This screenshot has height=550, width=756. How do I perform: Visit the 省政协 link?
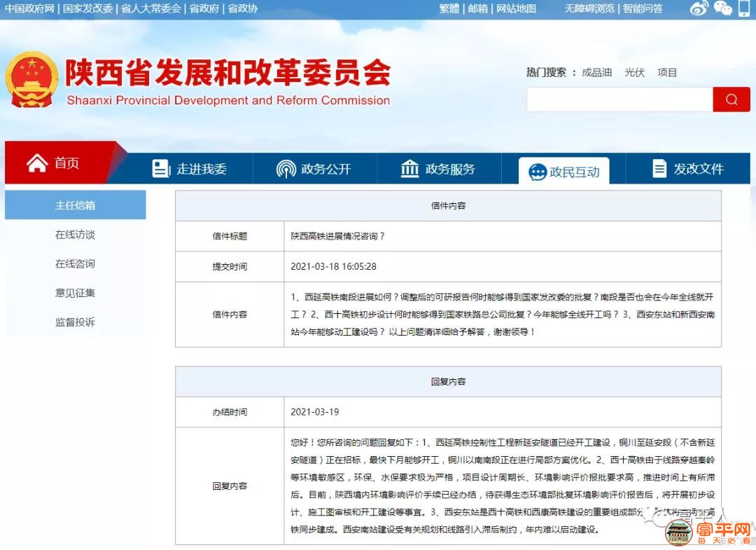pyautogui.click(x=242, y=8)
